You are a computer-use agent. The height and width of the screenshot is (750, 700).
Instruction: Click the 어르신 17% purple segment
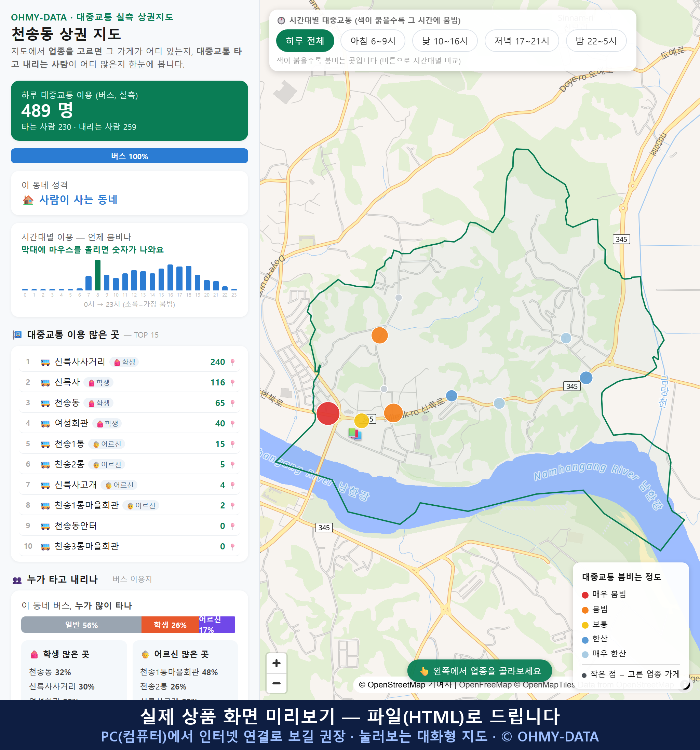point(217,625)
